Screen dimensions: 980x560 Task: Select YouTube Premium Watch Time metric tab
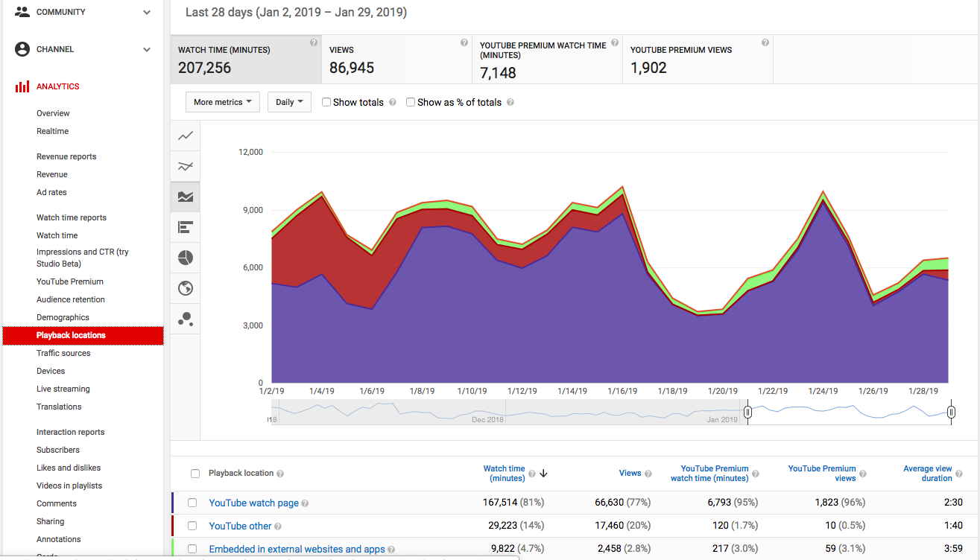click(547, 59)
